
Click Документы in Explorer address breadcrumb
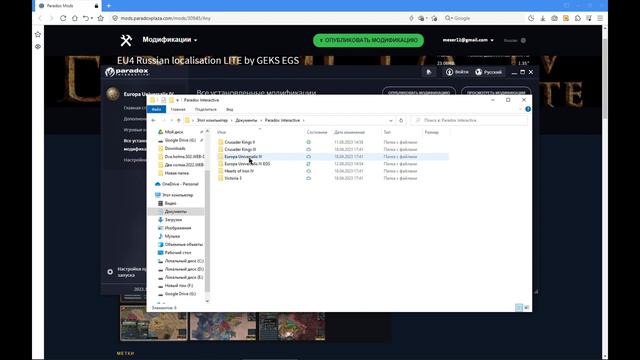click(246, 120)
